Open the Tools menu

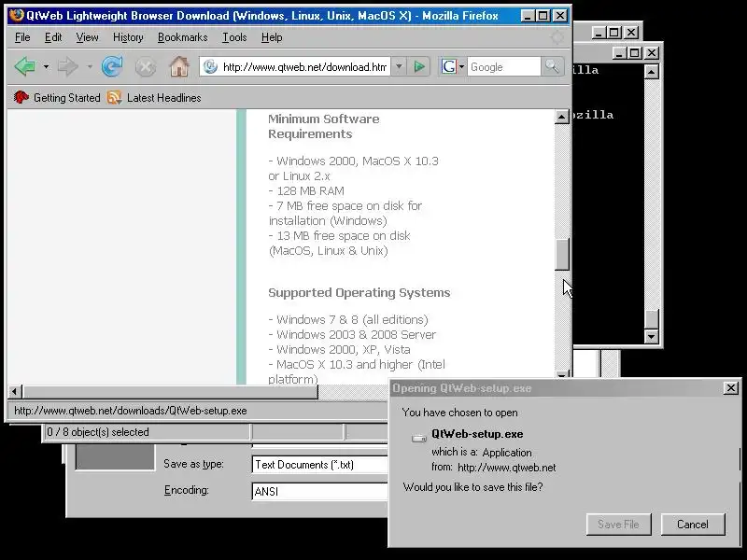pyautogui.click(x=234, y=37)
